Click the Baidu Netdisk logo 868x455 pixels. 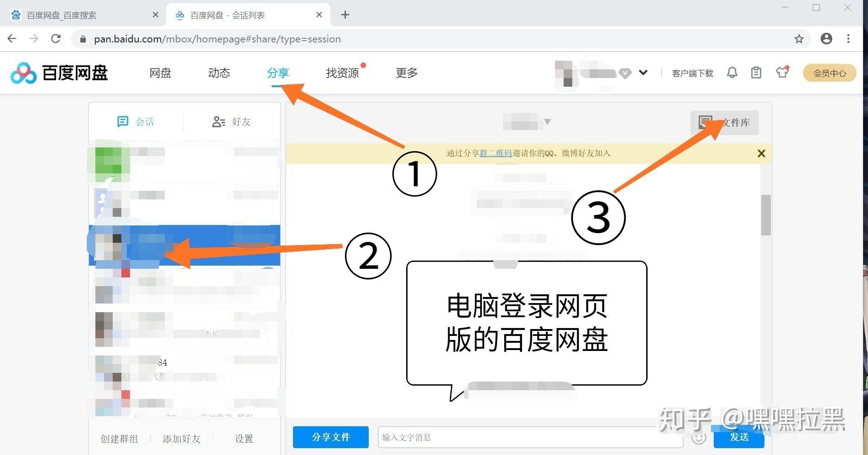click(x=59, y=73)
